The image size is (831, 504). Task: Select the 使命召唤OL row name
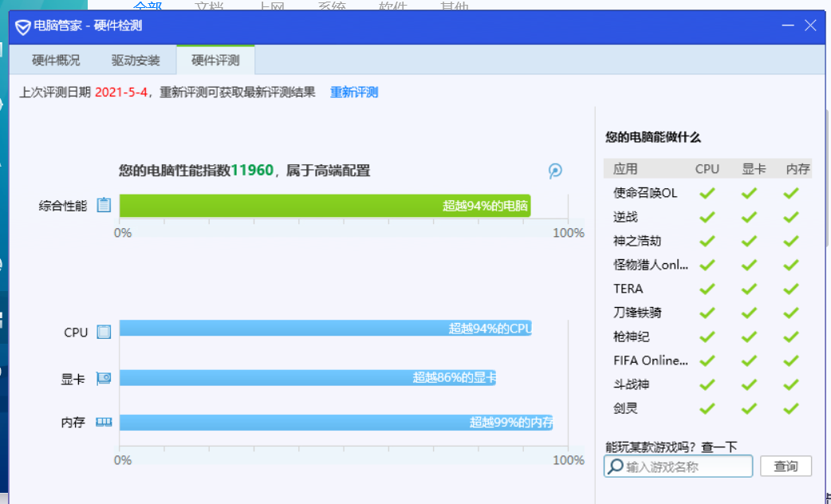tap(645, 193)
